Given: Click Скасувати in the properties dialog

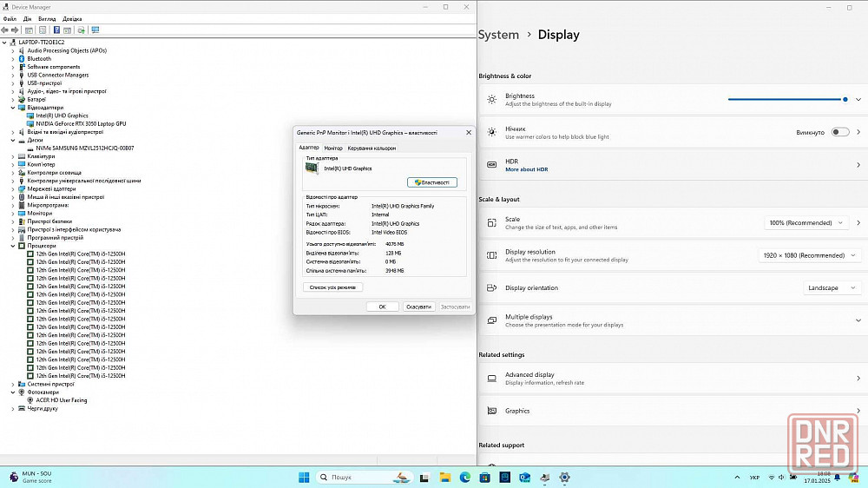Looking at the screenshot, I should [418, 307].
